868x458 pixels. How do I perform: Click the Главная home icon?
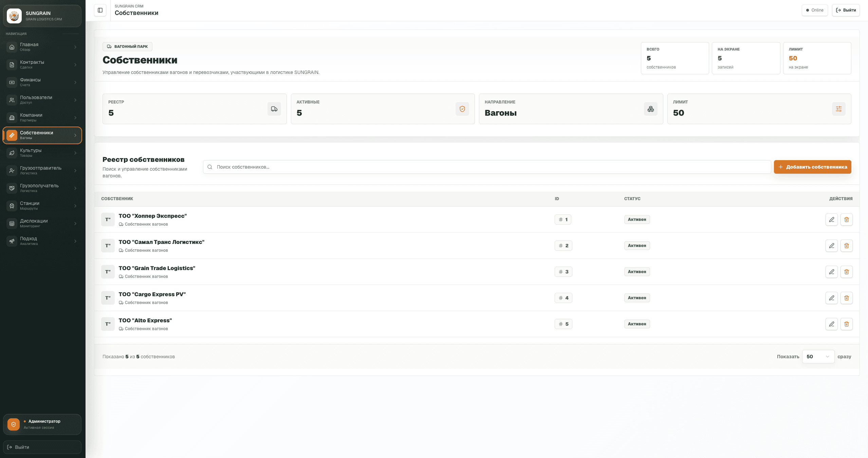pyautogui.click(x=12, y=47)
